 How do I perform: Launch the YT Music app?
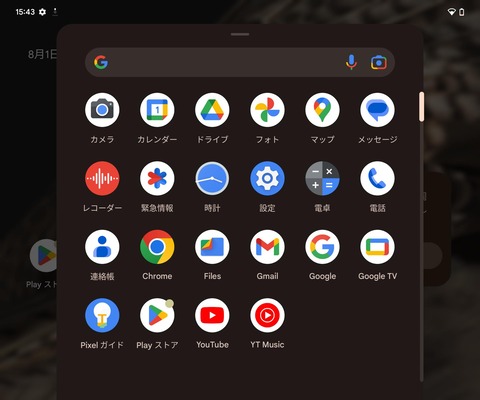pyautogui.click(x=267, y=315)
